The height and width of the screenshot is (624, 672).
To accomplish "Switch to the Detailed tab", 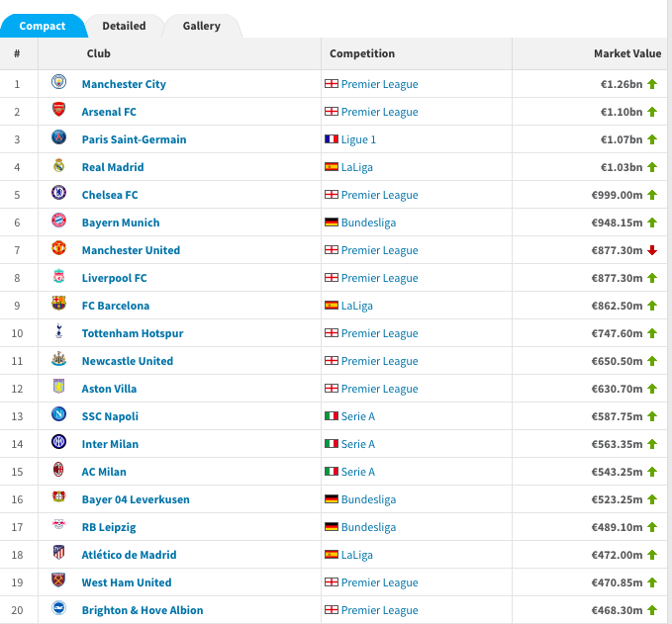I will [x=124, y=26].
